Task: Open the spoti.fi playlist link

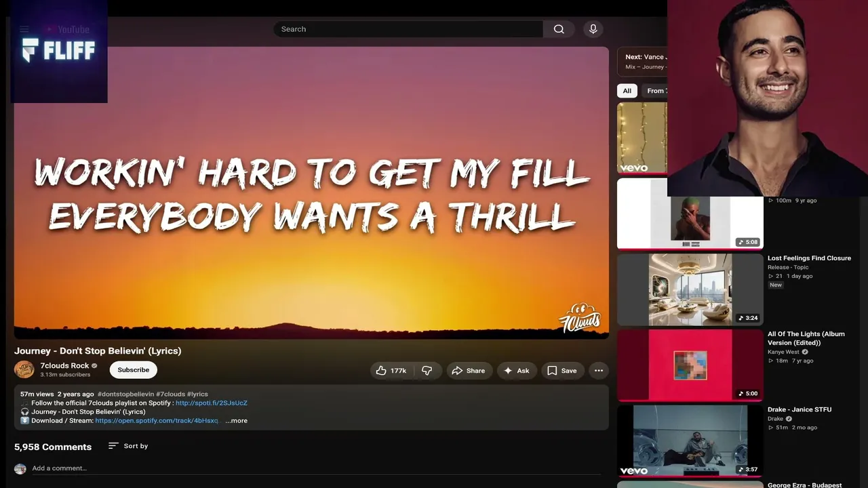Action: 212,403
